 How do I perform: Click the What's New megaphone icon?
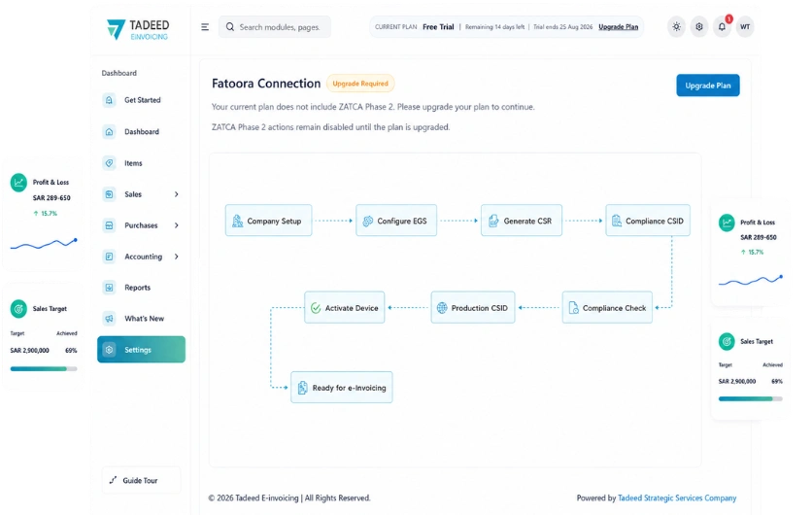pyautogui.click(x=109, y=319)
